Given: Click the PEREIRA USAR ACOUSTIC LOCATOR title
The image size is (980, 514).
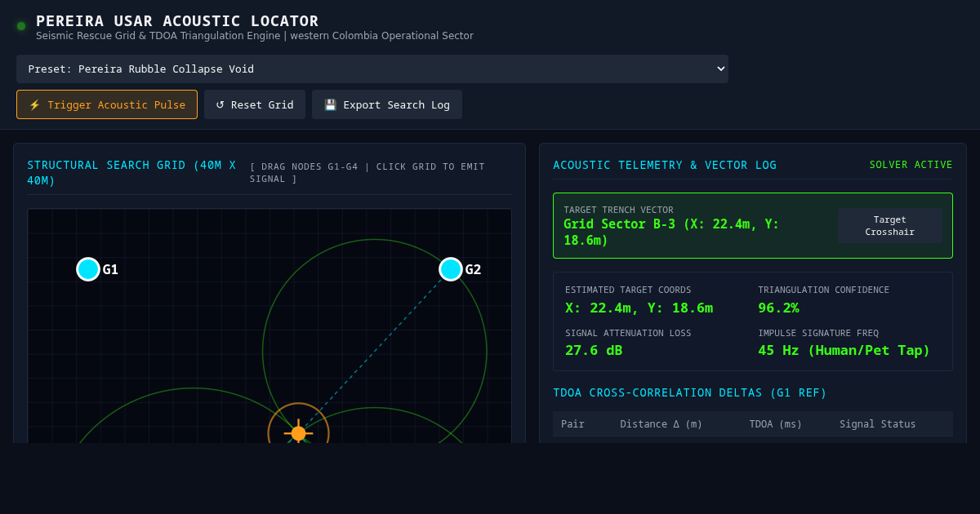Looking at the screenshot, I should [177, 21].
